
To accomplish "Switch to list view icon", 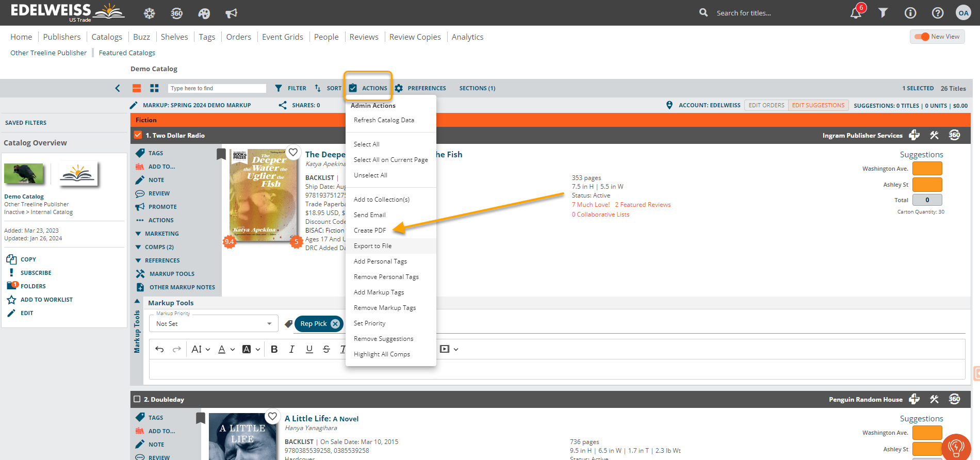I will click(137, 88).
